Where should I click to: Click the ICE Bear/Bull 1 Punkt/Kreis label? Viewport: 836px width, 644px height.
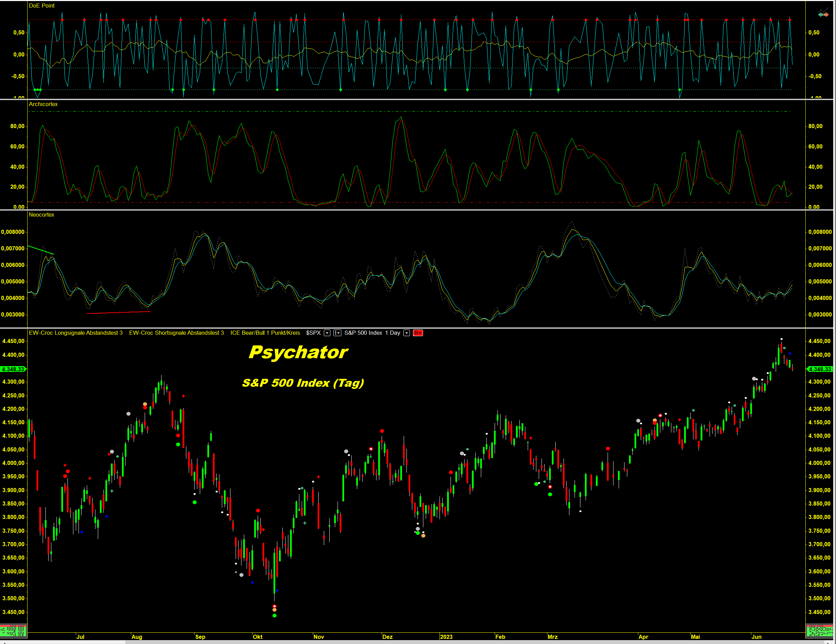click(x=265, y=333)
